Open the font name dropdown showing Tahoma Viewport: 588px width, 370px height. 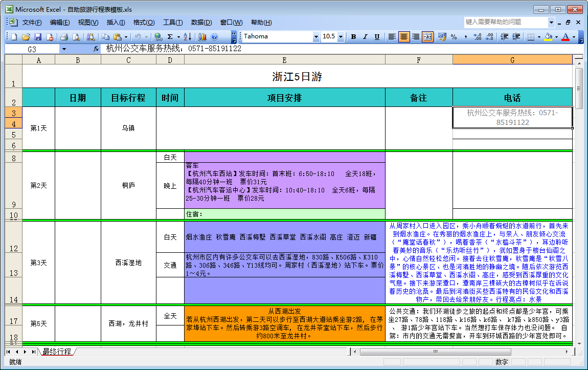pyautogui.click(x=316, y=37)
